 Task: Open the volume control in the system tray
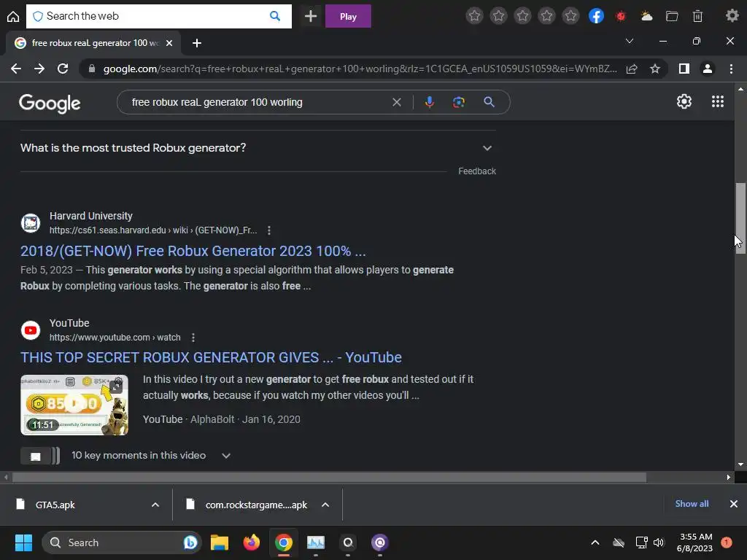coord(659,542)
